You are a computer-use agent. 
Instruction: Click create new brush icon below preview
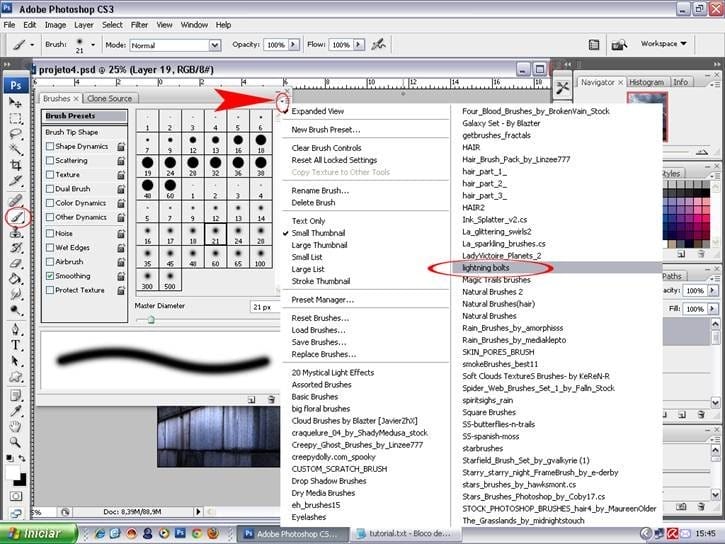(x=251, y=399)
